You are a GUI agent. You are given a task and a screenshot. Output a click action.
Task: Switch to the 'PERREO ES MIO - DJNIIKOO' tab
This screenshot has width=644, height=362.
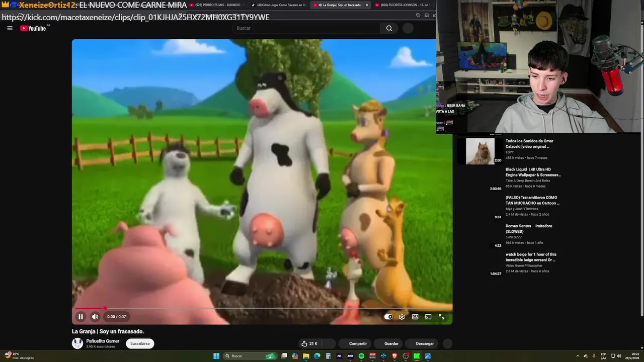pyautogui.click(x=216, y=5)
